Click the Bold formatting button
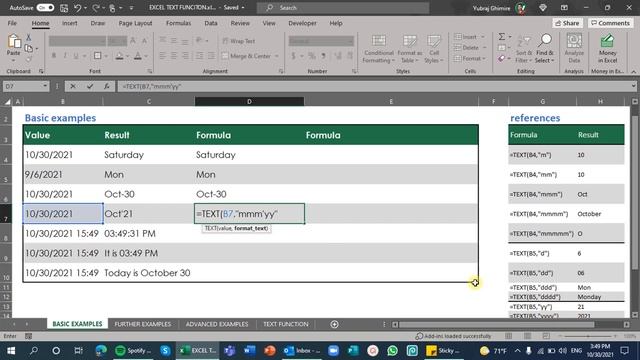This screenshot has width=640, height=360. tap(53, 56)
